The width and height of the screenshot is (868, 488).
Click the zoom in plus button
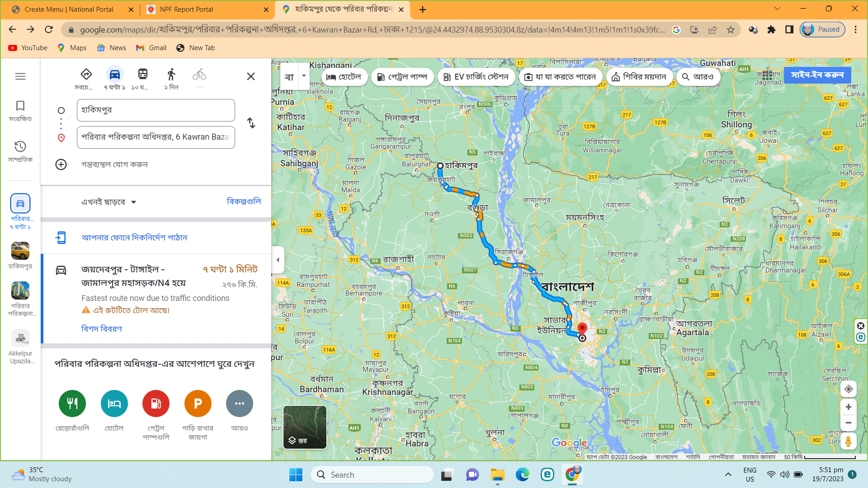point(849,407)
